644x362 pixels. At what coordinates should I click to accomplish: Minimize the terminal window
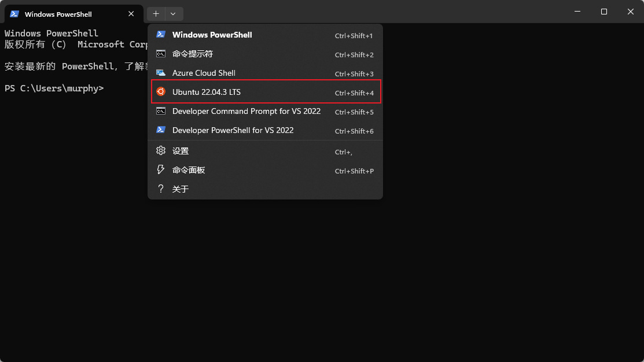pos(577,12)
